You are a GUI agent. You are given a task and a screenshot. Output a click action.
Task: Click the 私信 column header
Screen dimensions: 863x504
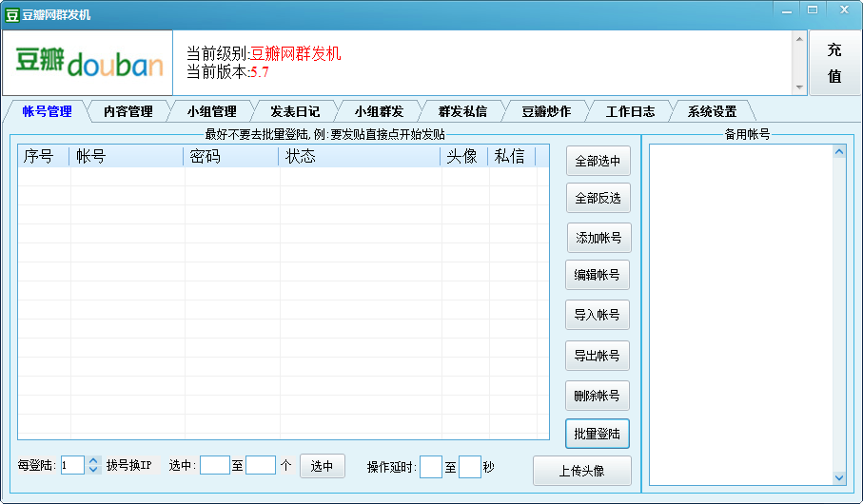(x=511, y=156)
